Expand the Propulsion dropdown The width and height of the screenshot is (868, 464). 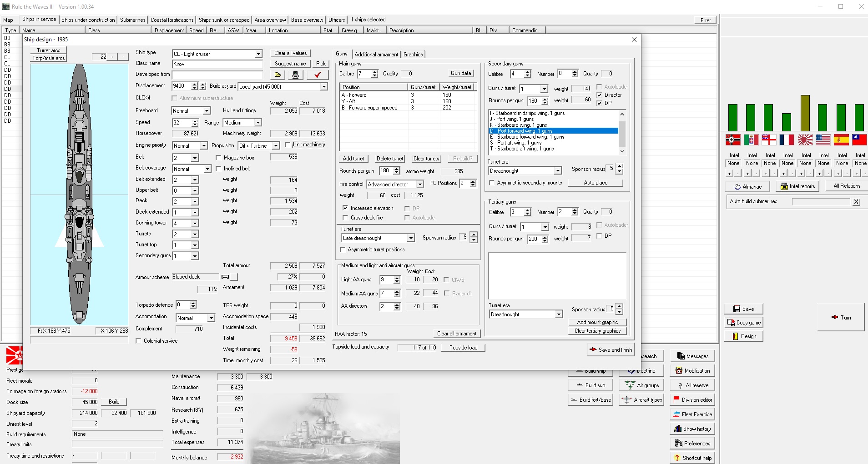click(x=276, y=146)
